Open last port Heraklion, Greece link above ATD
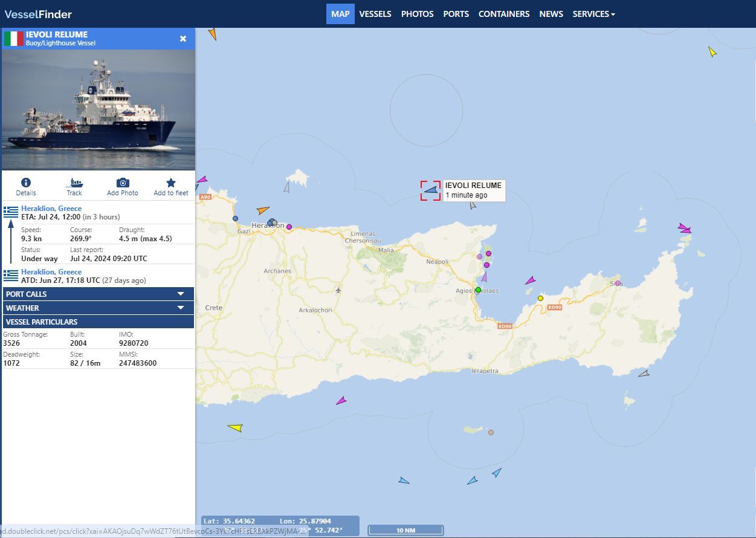756x538 pixels. tap(51, 272)
